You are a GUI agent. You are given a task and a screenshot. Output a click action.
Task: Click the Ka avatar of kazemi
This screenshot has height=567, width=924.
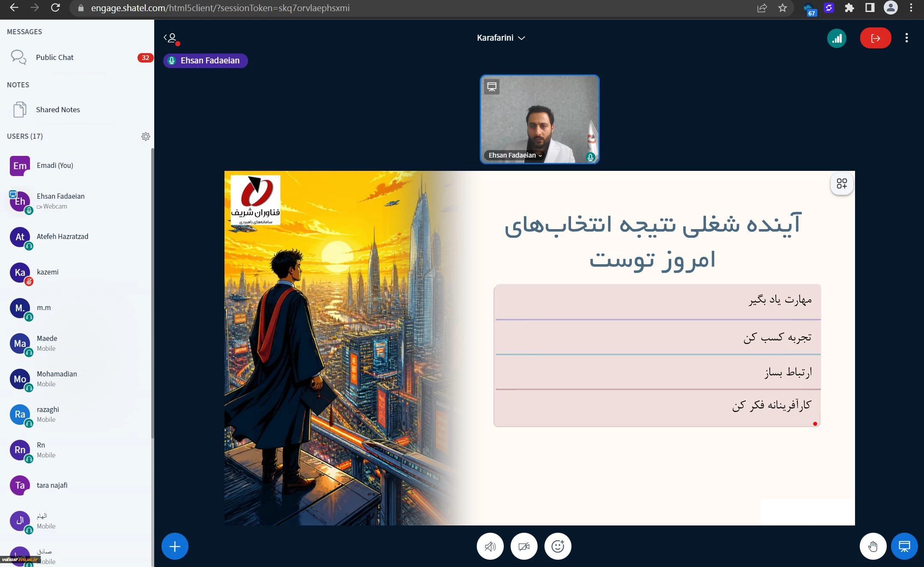20,272
